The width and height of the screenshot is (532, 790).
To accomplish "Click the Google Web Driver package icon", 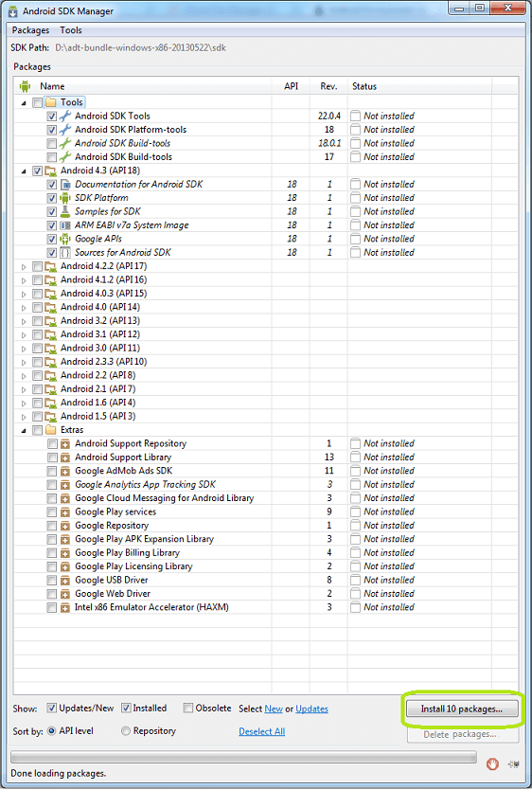I will click(x=65, y=594).
